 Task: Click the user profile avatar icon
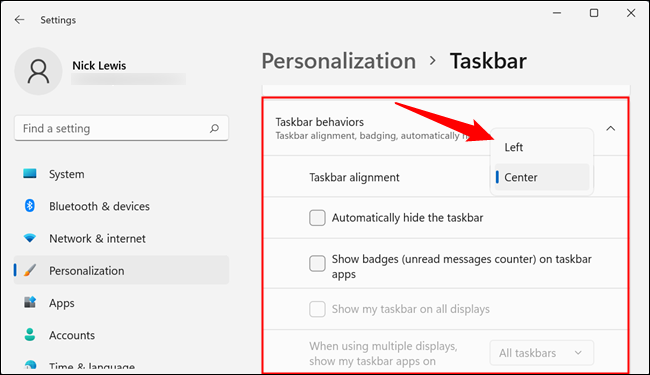tap(39, 71)
